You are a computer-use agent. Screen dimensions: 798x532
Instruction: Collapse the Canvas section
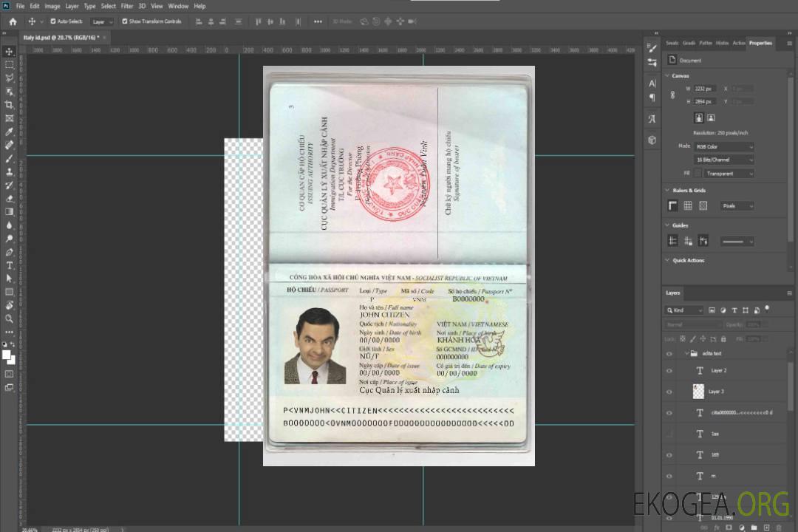click(667, 75)
